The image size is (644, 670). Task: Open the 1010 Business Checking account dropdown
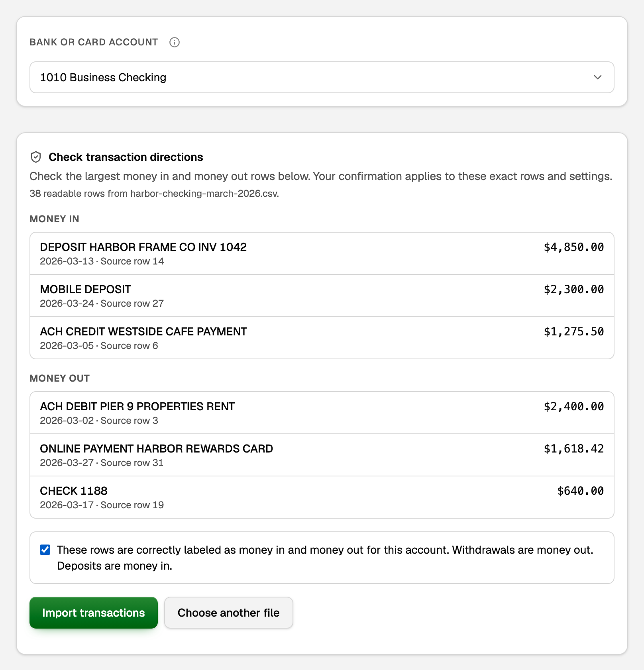pyautogui.click(x=322, y=77)
